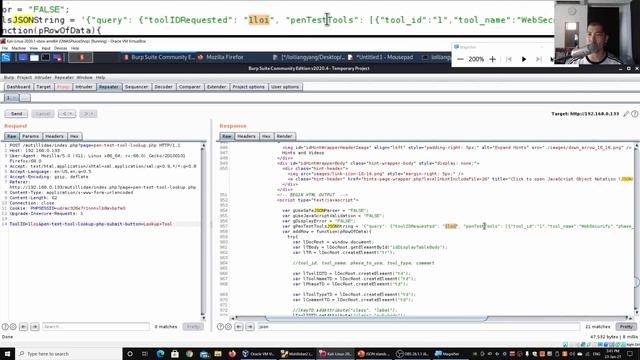Click Magnifier play reading button

pyautogui.click(x=524, y=59)
